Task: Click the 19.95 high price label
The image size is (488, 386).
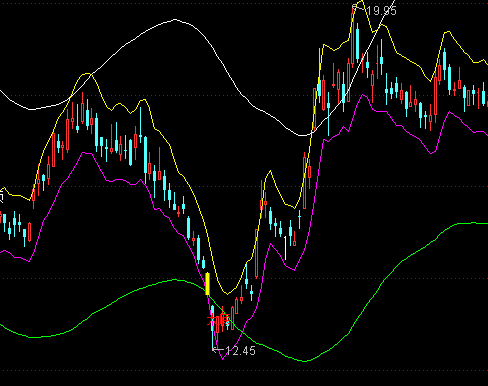Action: click(381, 11)
